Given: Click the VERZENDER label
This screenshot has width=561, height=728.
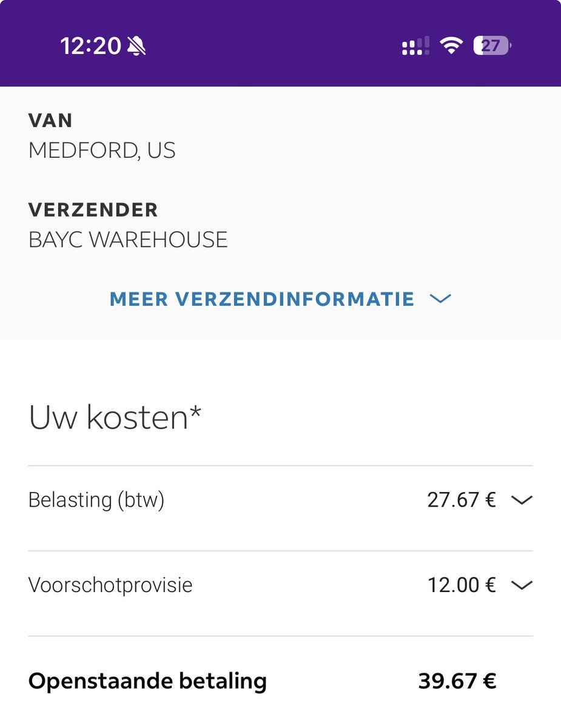Looking at the screenshot, I should click(x=93, y=210).
